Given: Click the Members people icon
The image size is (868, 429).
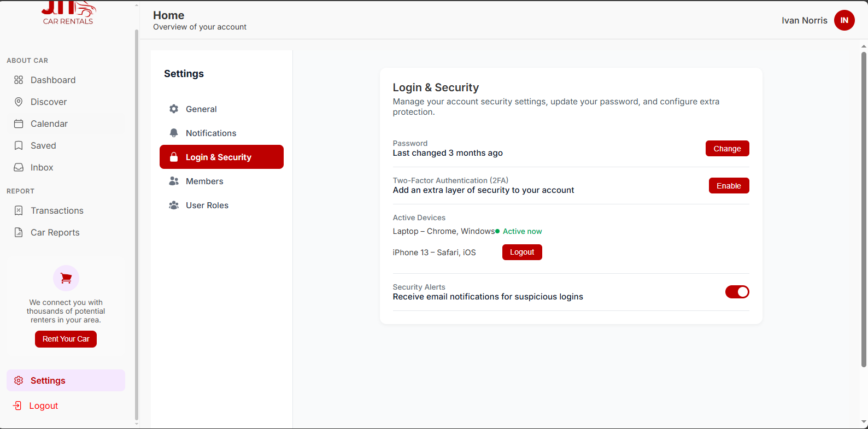Looking at the screenshot, I should click(174, 181).
